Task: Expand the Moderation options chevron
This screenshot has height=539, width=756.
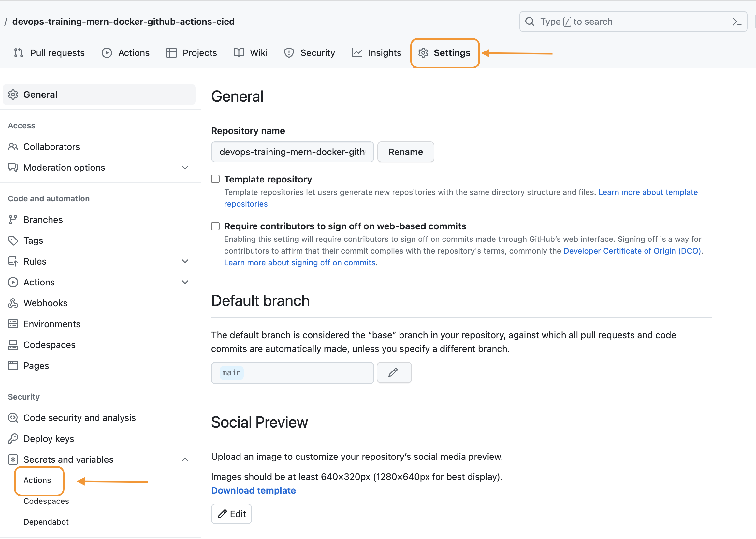Action: click(x=185, y=168)
